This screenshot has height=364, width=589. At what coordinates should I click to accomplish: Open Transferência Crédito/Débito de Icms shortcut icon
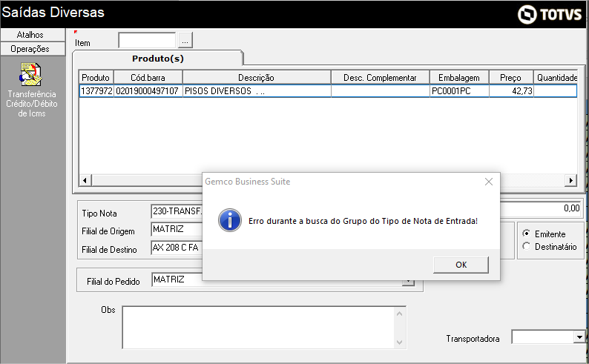coord(31,74)
